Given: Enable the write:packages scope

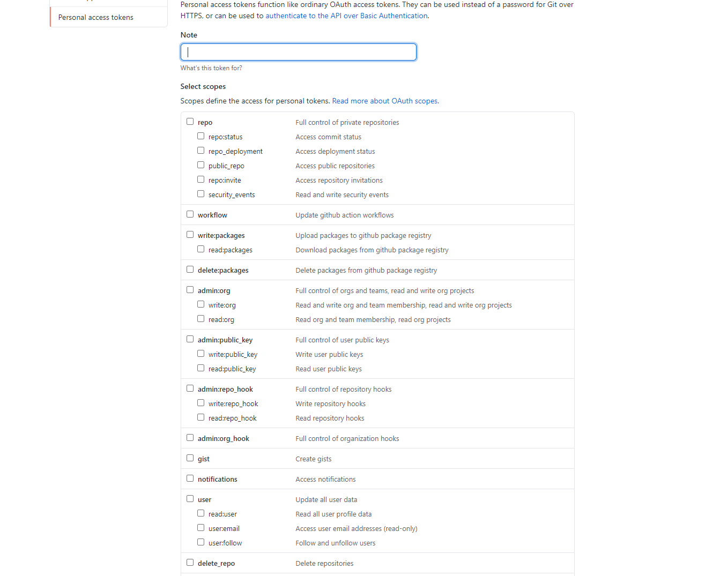Looking at the screenshot, I should pos(190,234).
